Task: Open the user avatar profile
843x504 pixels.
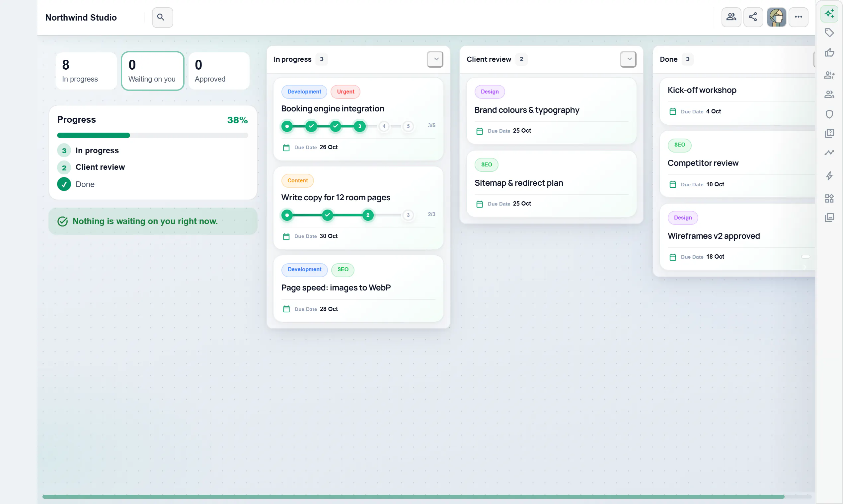Action: 776,17
